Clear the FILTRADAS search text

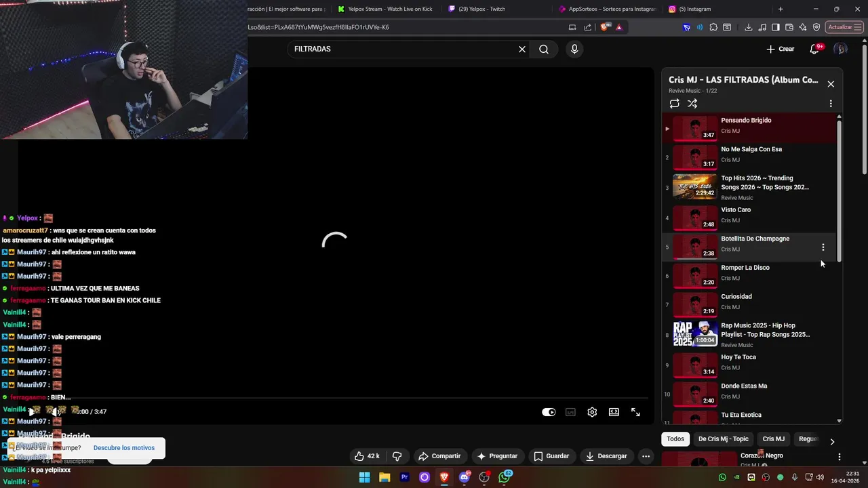point(522,49)
